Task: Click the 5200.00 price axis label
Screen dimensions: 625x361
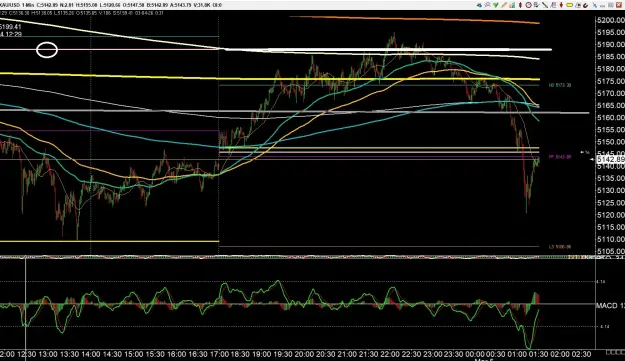Action: coord(611,20)
